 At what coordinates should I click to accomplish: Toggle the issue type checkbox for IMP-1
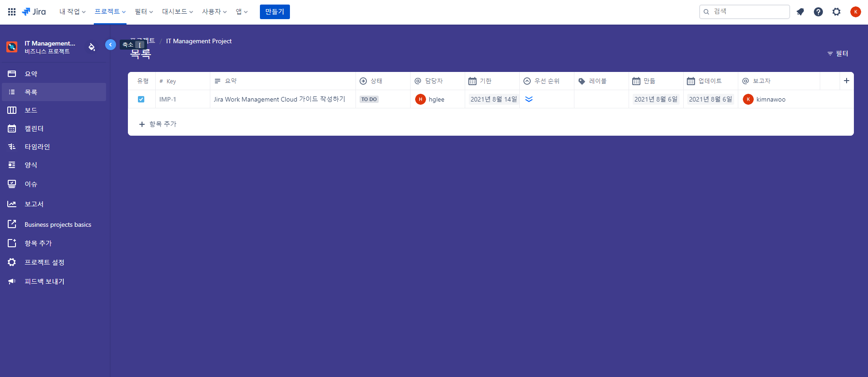pos(141,99)
